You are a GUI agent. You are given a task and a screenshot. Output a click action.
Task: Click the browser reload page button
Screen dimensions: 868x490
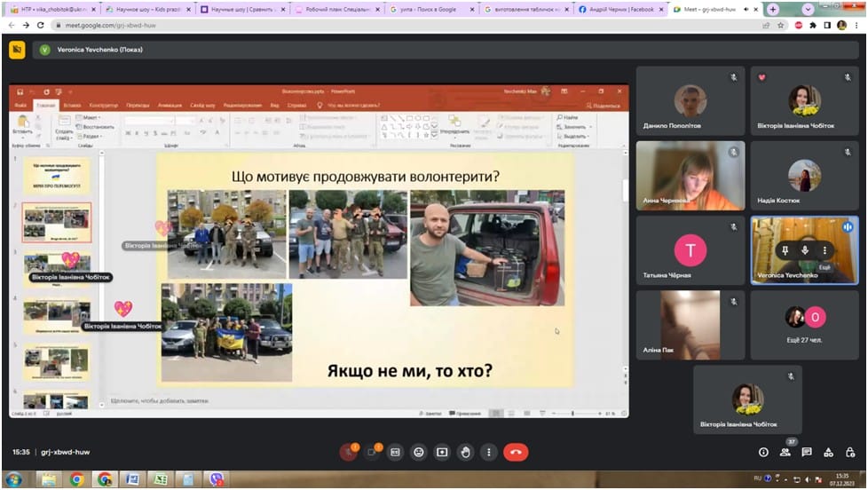click(40, 25)
